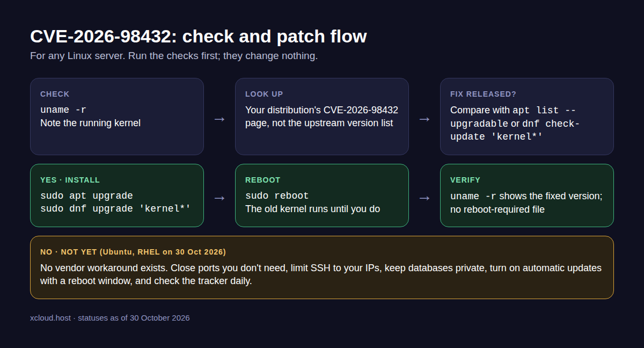Click the 'uname -r' command in CHECK card
The height and width of the screenshot is (348, 644).
tap(63, 110)
